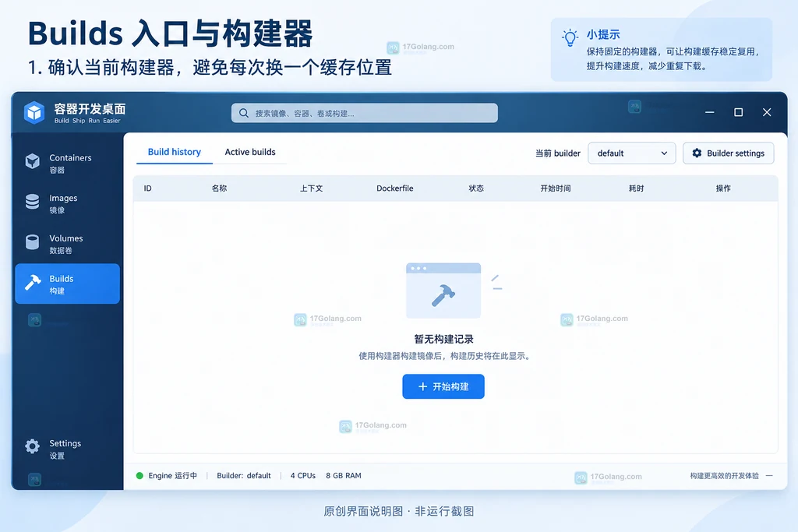Image resolution: width=798 pixels, height=532 pixels.
Task: Click the dash icon after 构建更高效的开发体验
Action: (x=769, y=476)
